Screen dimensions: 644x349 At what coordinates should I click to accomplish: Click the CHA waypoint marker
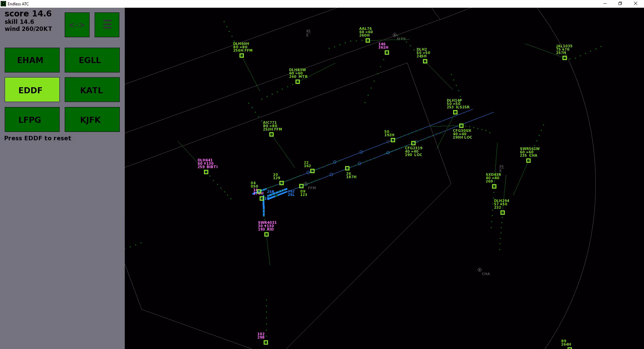point(480,270)
